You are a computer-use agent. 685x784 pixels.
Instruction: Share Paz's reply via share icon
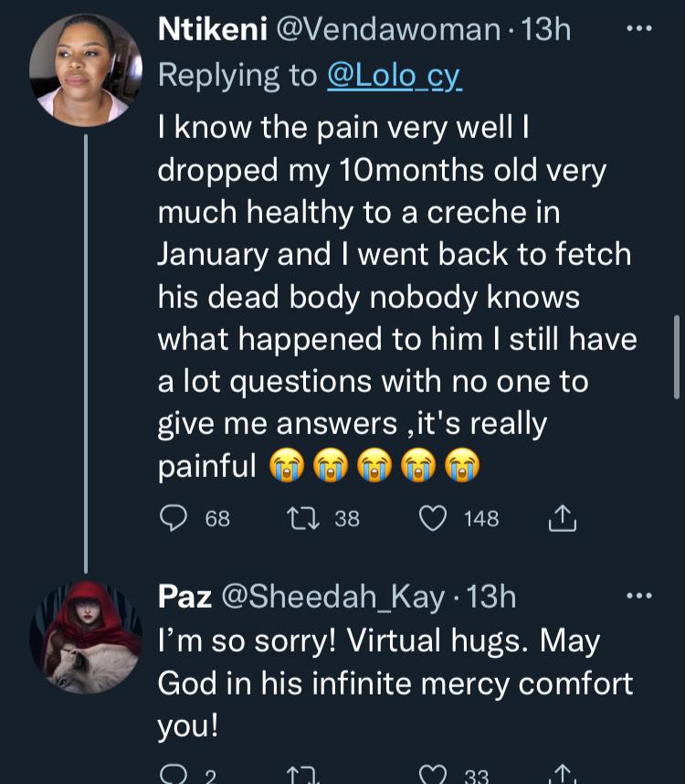563,775
